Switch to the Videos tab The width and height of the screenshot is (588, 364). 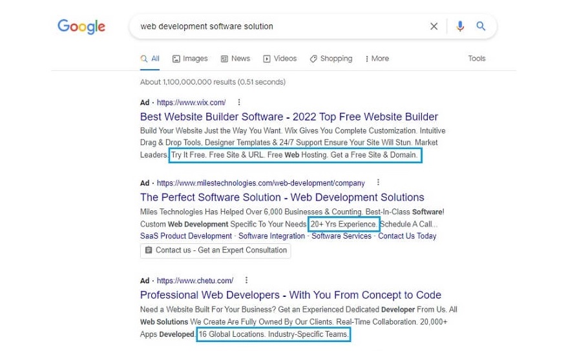tap(280, 59)
